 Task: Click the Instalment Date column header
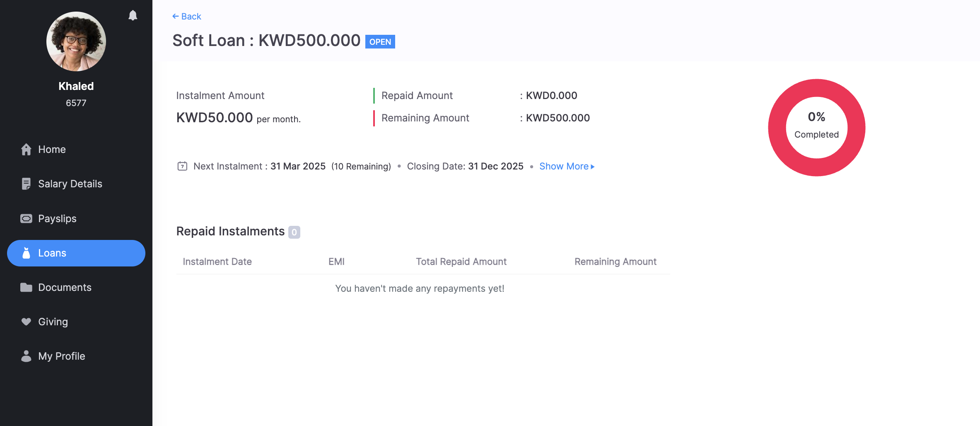tap(217, 261)
